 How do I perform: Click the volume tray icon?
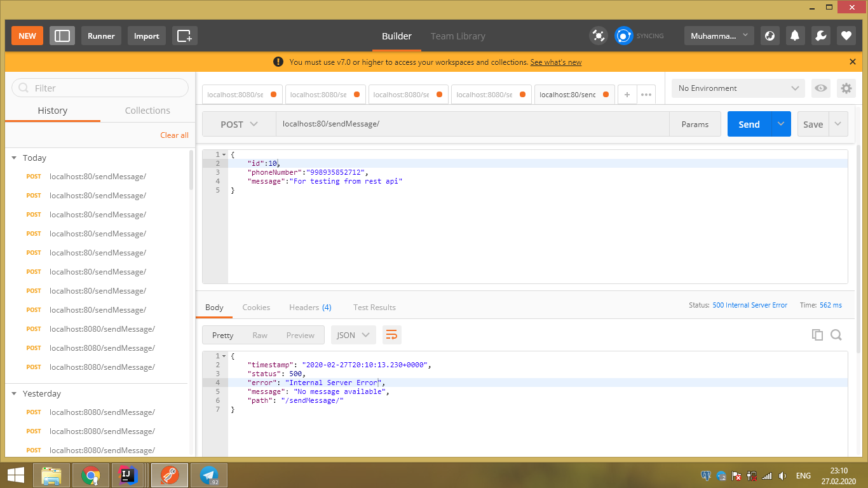783,476
